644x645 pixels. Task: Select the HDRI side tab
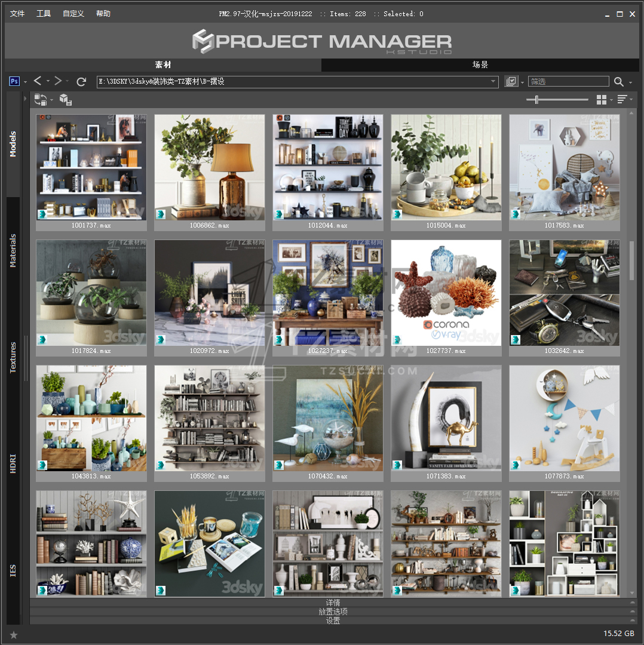[13, 464]
